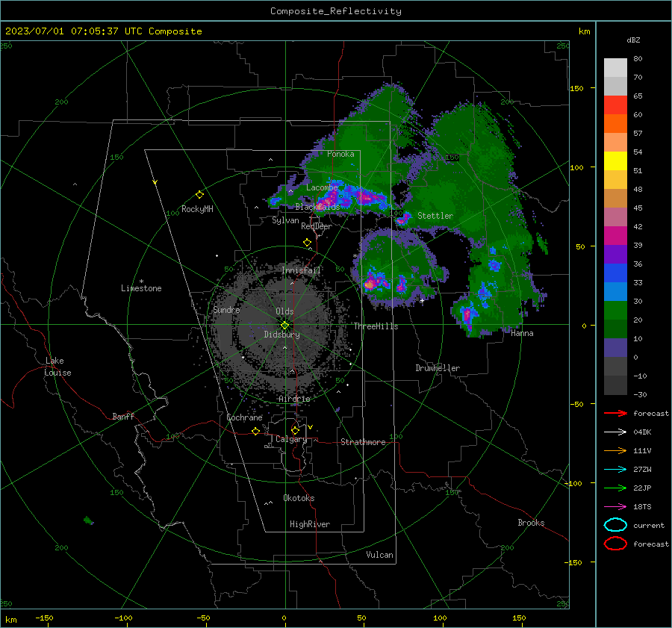
Task: Select the Cochrane label
Action: coord(244,417)
